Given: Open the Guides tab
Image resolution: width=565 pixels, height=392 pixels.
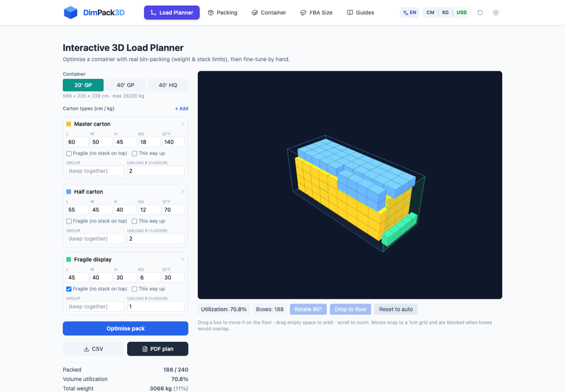Looking at the screenshot, I should 361,13.
